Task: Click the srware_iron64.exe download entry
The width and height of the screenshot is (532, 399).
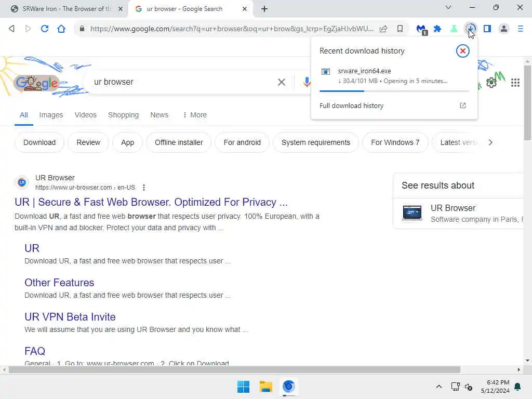Action: (394, 76)
